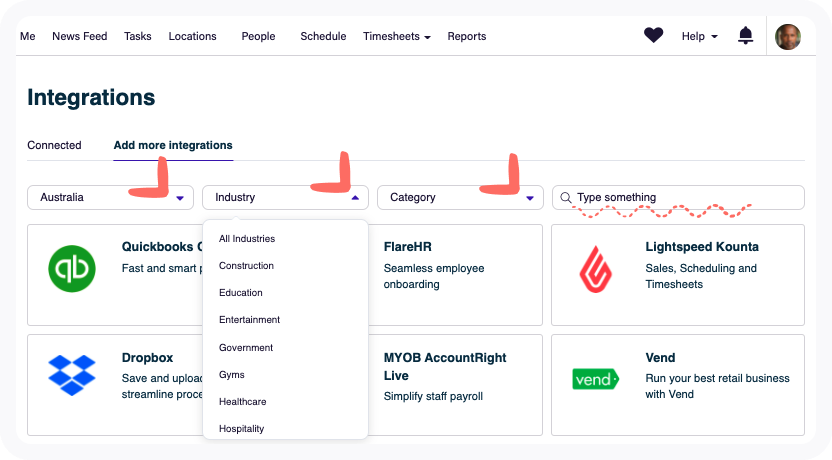Open MYOB AccountRight Live integration

[445, 367]
